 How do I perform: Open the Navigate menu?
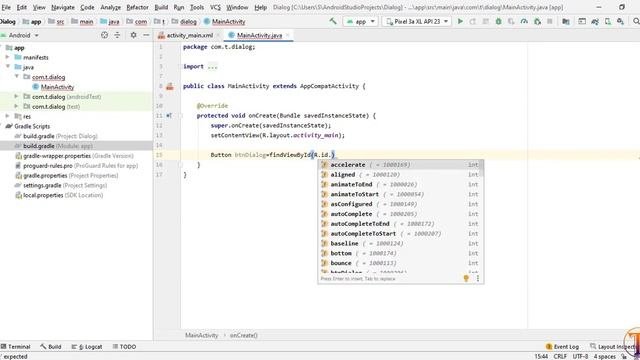point(63,7)
